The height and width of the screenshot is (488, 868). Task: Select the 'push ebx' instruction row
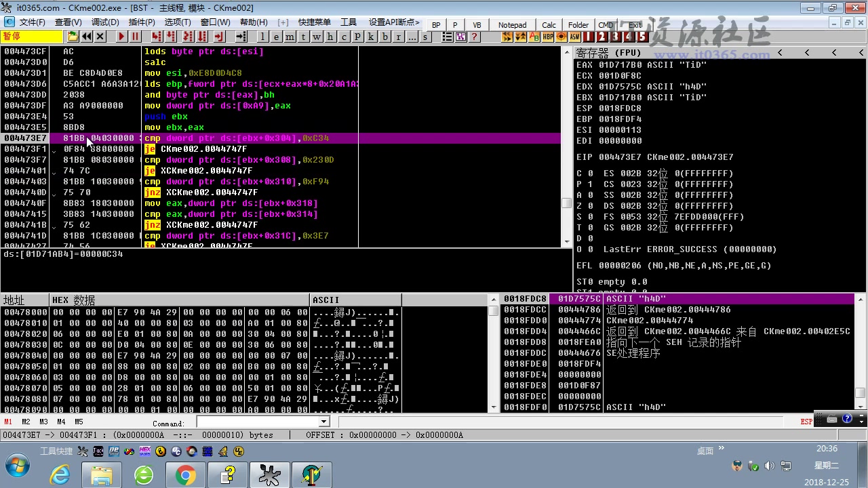(x=281, y=117)
